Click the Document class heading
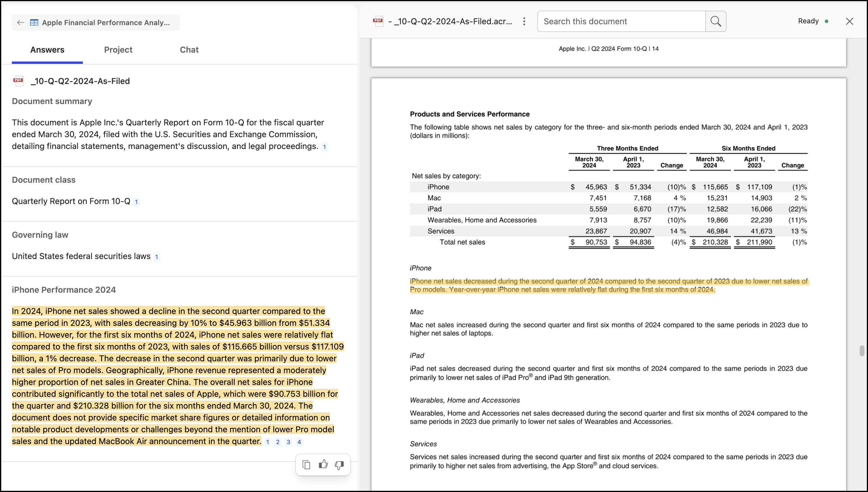Viewport: 868px width, 492px height. 44,180
